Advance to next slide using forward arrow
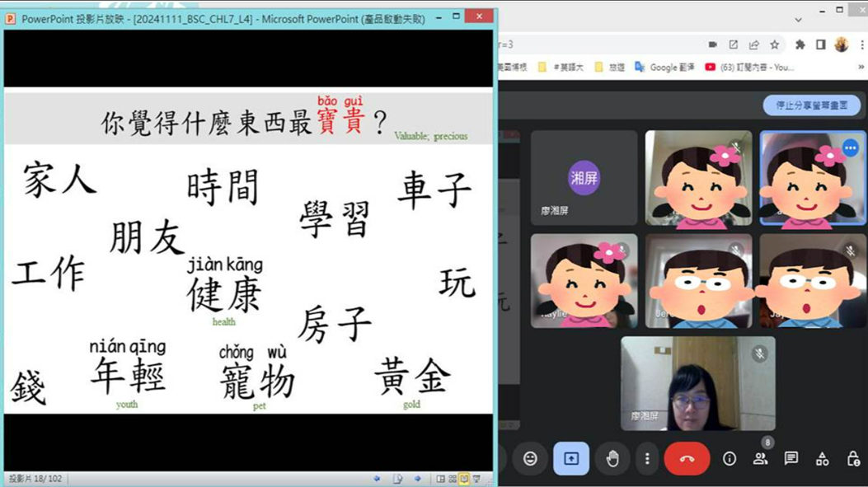Viewport: 868px width, 487px height. 418,477
